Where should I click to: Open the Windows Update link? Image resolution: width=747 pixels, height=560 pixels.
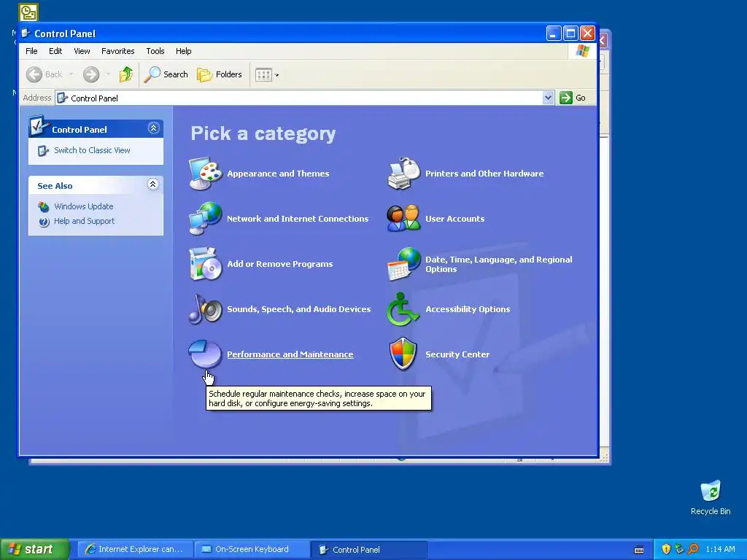[84, 206]
